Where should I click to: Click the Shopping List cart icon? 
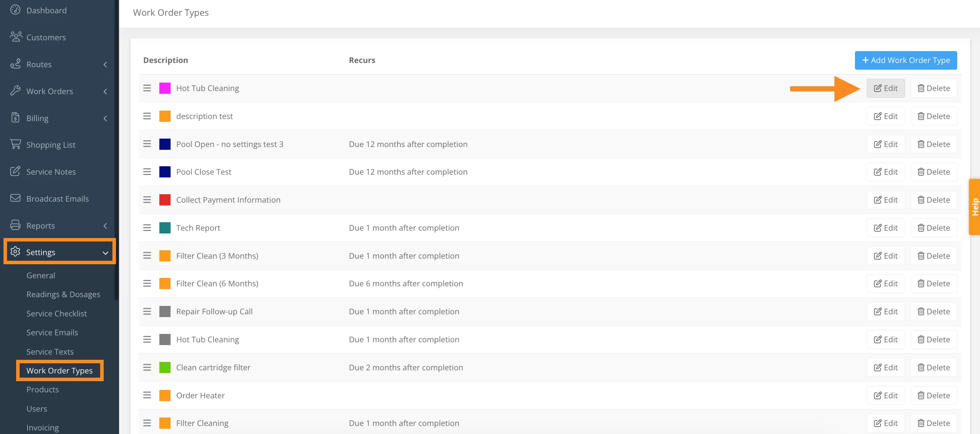point(15,144)
